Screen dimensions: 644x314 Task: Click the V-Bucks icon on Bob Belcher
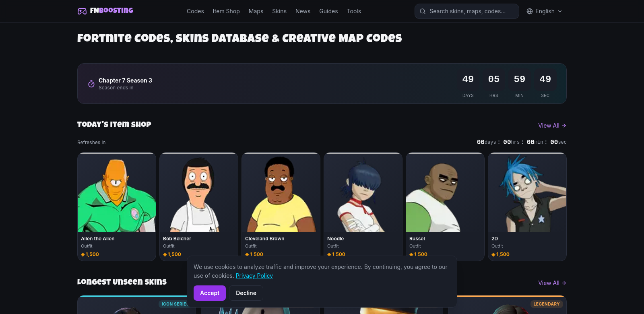(165, 254)
